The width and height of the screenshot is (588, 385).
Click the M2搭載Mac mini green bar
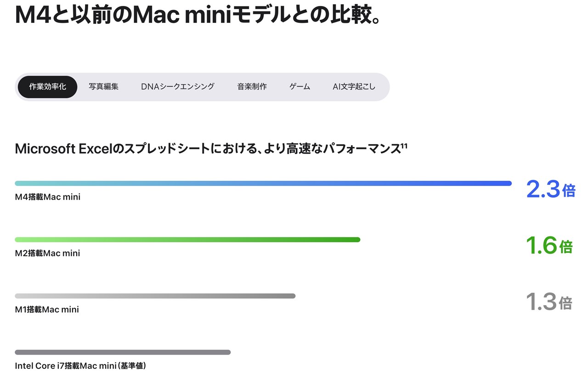click(x=187, y=239)
